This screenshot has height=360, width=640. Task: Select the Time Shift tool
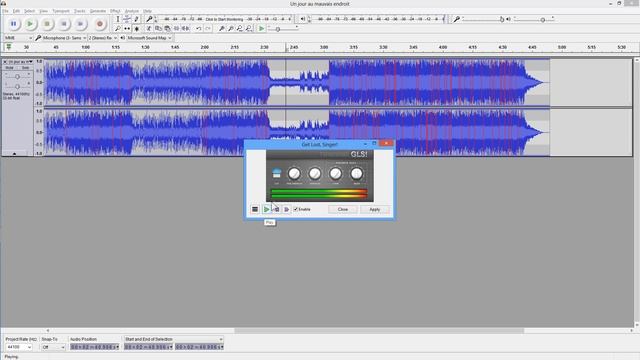pyautogui.click(x=127, y=29)
